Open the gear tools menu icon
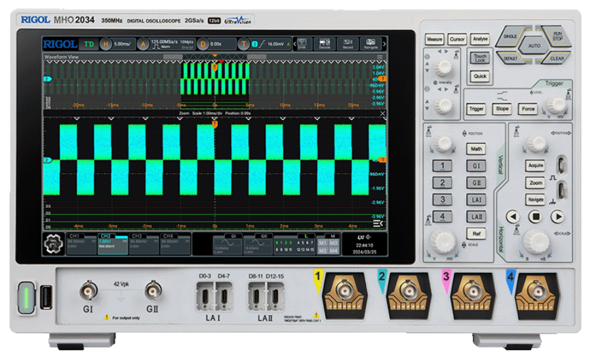The height and width of the screenshot is (364, 598). [53, 244]
